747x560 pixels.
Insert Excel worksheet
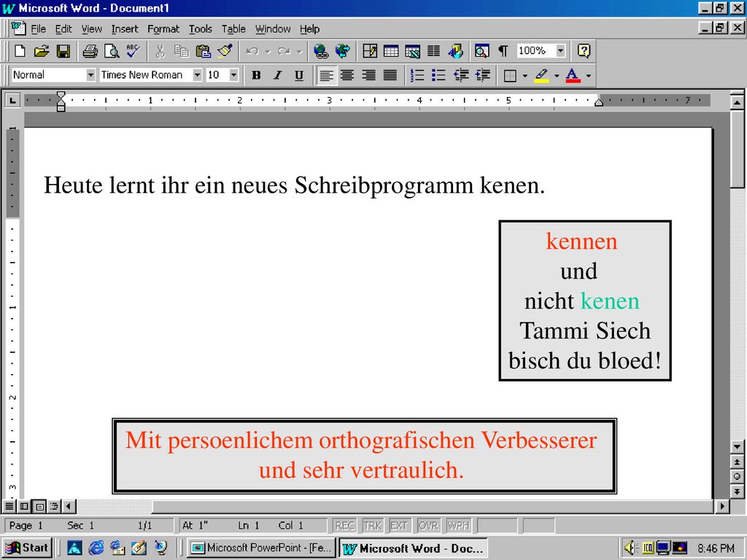413,50
